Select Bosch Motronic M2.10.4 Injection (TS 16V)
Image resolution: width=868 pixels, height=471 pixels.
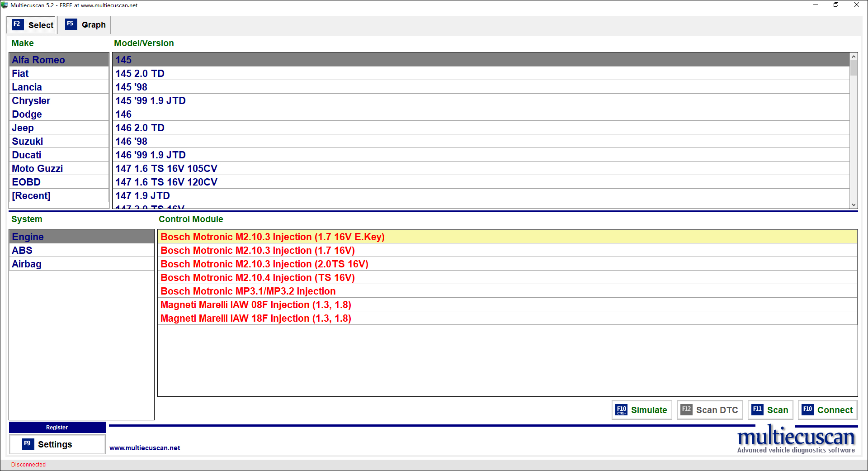pyautogui.click(x=507, y=277)
